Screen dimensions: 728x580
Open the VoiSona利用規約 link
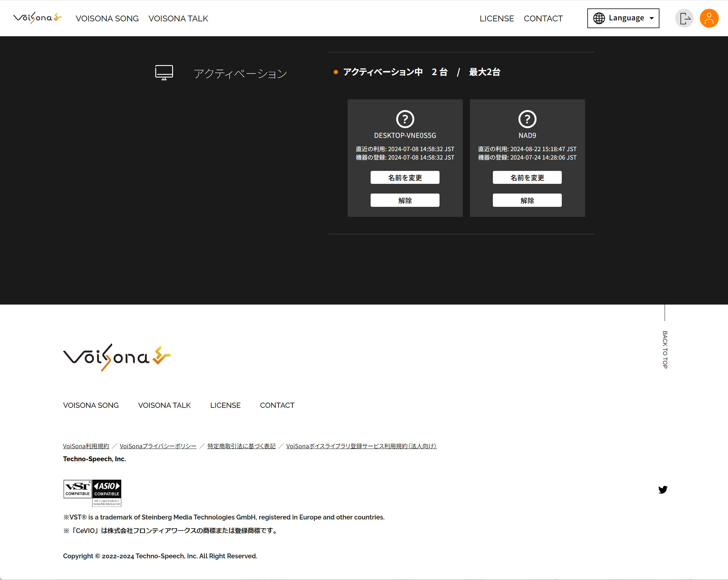point(86,446)
